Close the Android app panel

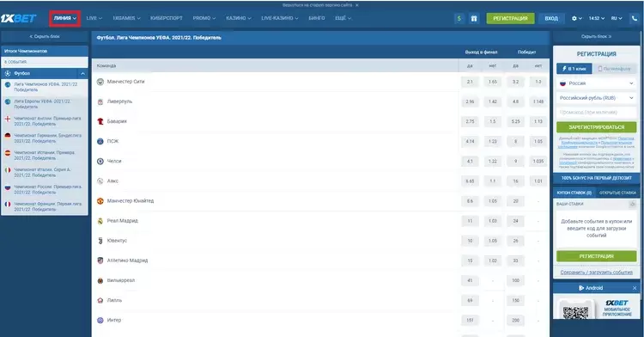pos(635,288)
